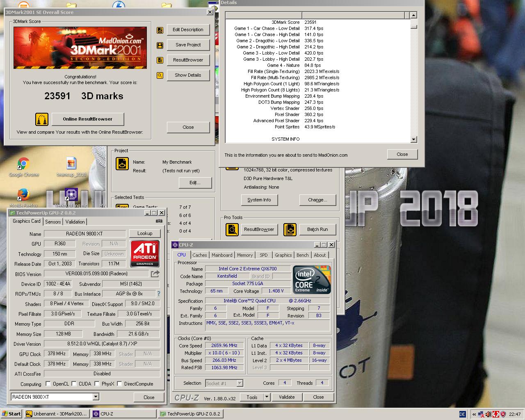Viewport: 525px width, 420px height.
Task: Click the GPU-Z screenshot camera icon
Action: [159, 221]
